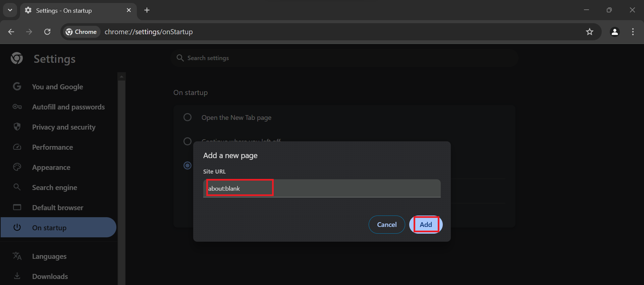
Task: Cancel the Add a new page dialog
Action: click(x=387, y=225)
